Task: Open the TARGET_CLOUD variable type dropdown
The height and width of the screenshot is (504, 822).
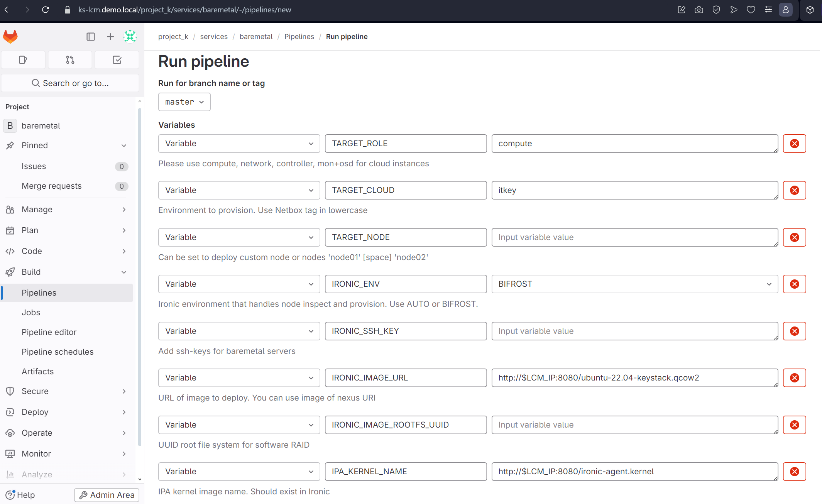Action: [x=239, y=190]
